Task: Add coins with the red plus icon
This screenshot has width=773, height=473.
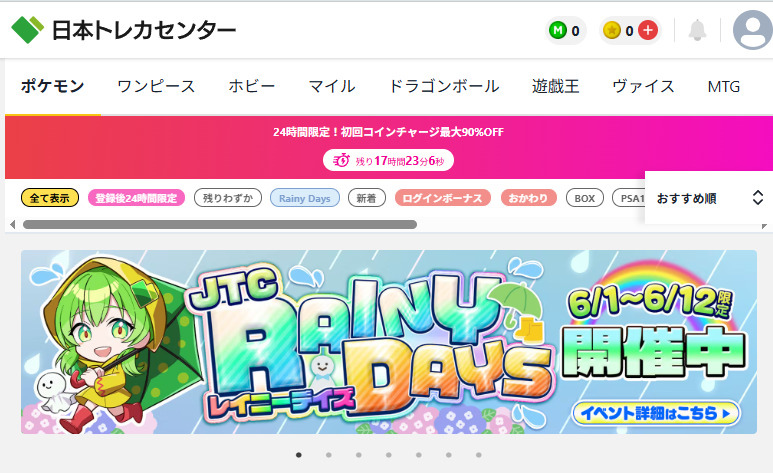Action: (x=648, y=31)
